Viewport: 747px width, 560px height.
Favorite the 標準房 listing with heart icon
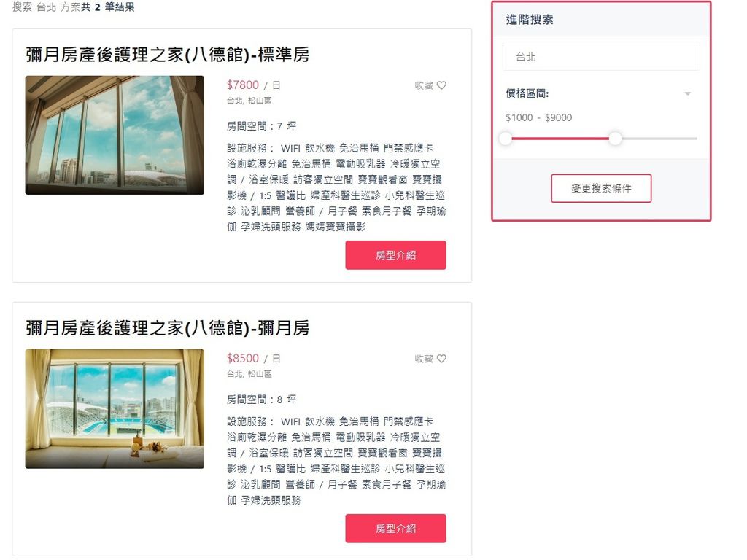441,85
